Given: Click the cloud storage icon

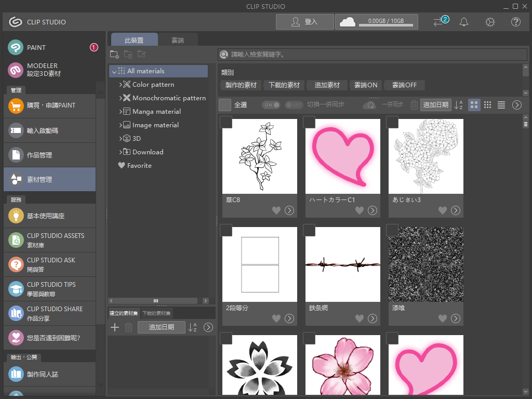Looking at the screenshot, I should point(347,22).
